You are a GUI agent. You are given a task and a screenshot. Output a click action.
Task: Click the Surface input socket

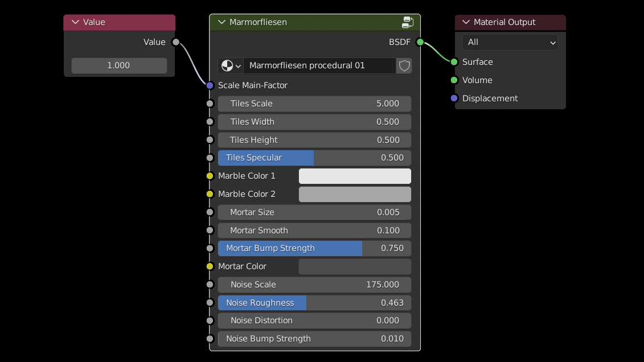[x=454, y=62]
